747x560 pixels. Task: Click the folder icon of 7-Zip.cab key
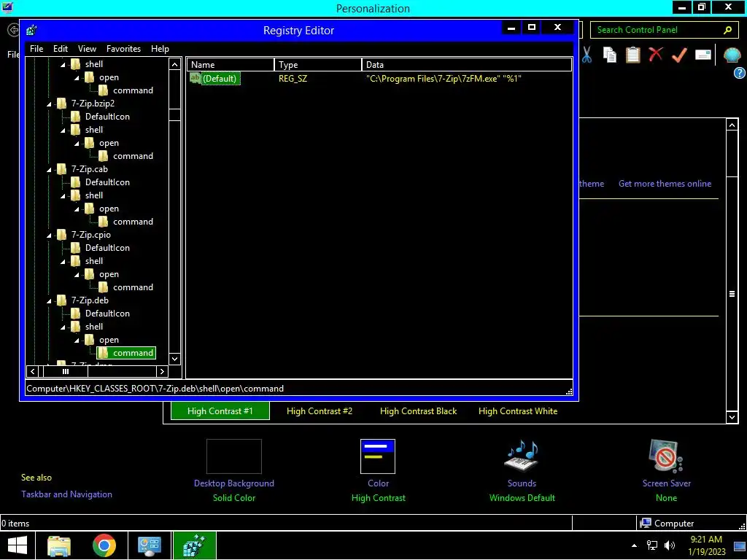[61, 169]
